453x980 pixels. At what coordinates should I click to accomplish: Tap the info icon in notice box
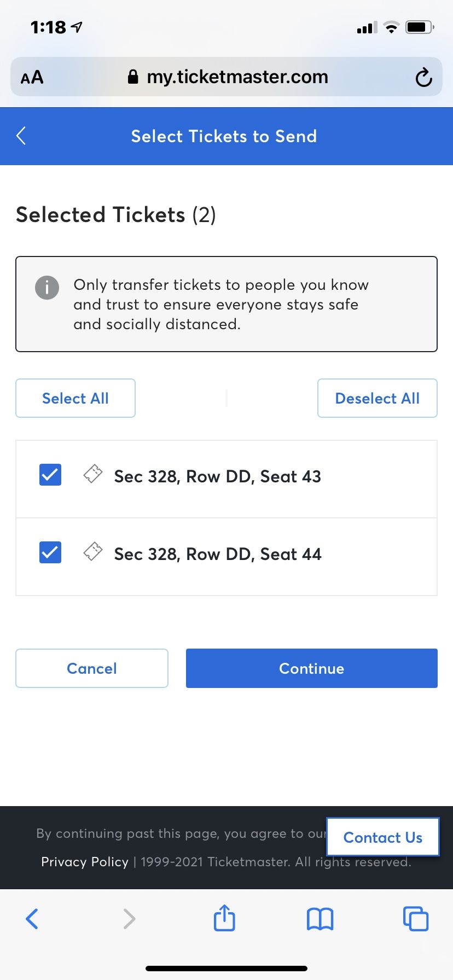pos(47,287)
